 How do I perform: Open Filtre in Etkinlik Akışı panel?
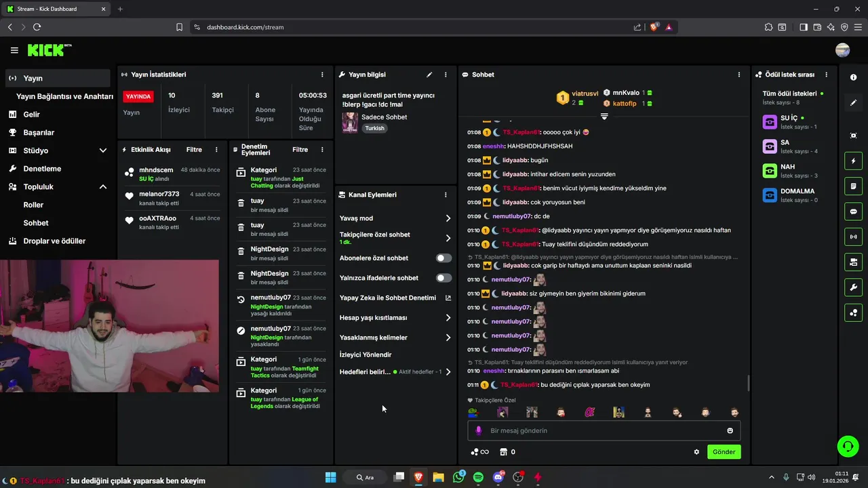pyautogui.click(x=194, y=150)
